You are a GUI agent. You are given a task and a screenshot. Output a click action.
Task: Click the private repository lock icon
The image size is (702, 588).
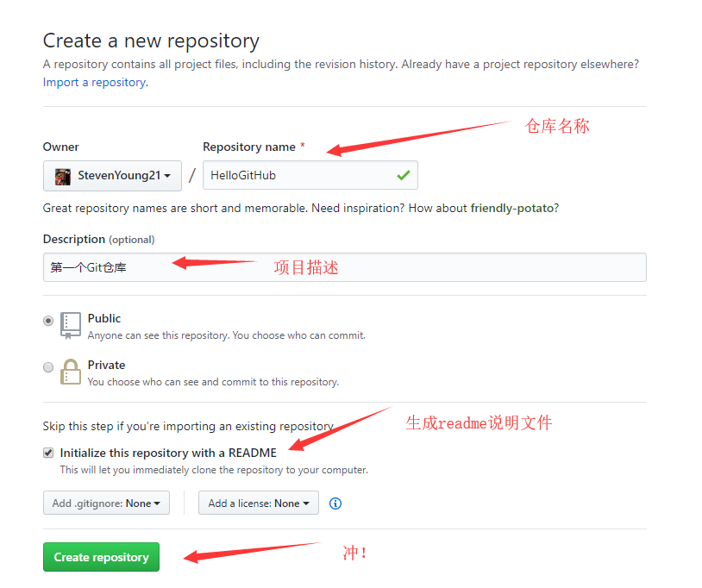71,372
